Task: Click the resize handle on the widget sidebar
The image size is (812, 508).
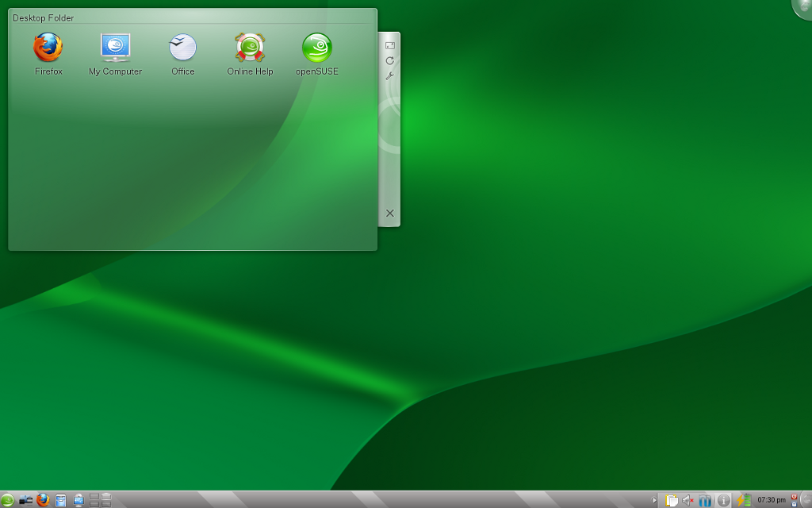Action: pyautogui.click(x=389, y=45)
